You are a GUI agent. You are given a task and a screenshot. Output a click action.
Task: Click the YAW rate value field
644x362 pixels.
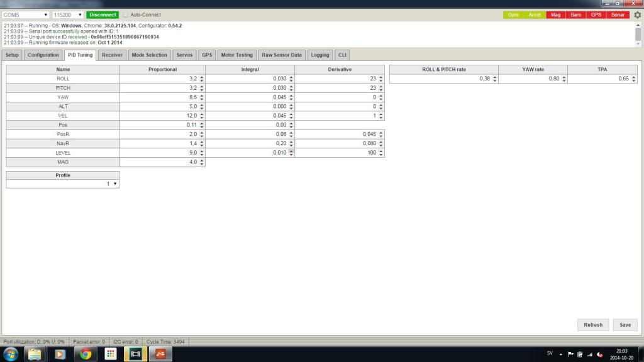(533, 79)
